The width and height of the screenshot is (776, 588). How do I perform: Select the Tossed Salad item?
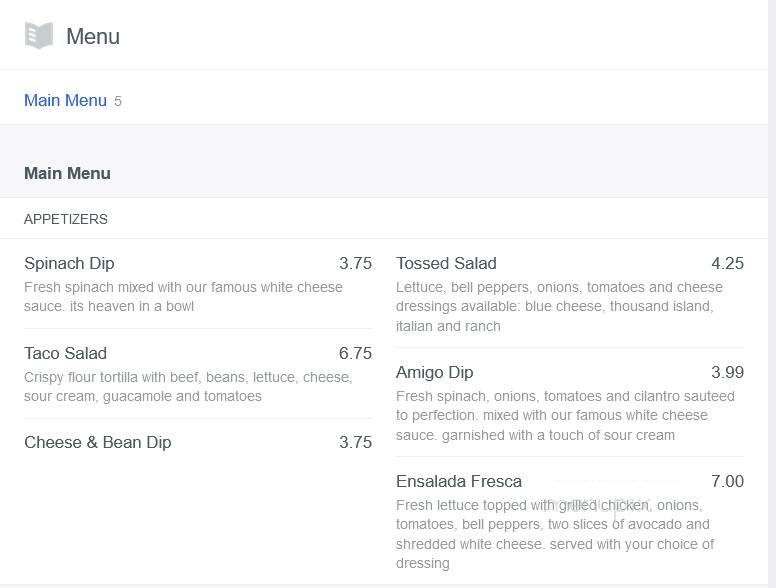446,263
